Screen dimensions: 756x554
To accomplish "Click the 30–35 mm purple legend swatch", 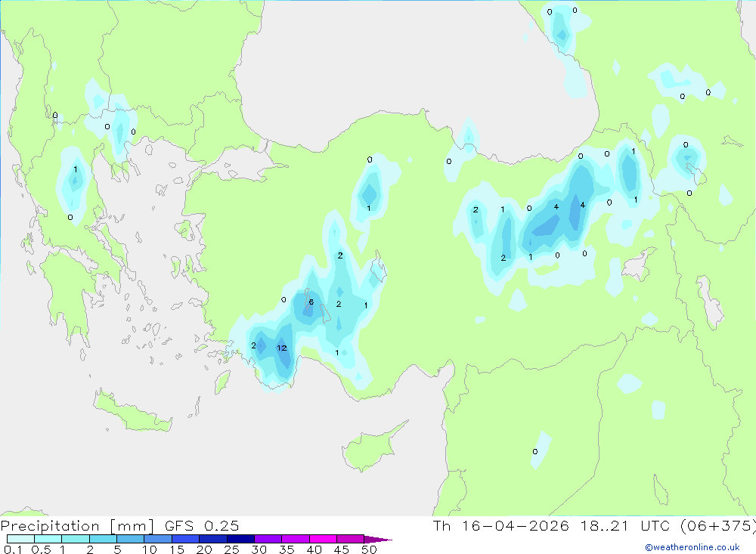I will pyautogui.click(x=268, y=539).
